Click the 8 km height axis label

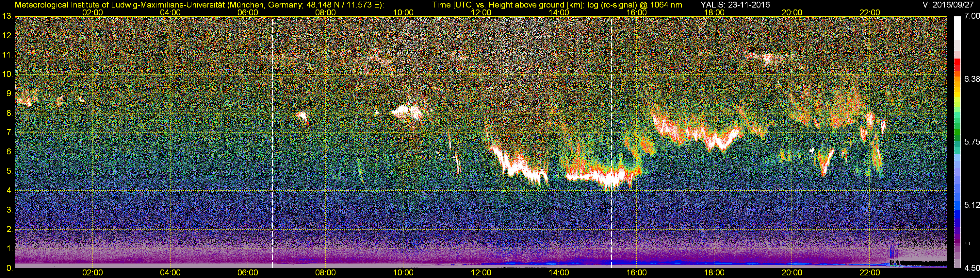[x=9, y=113]
